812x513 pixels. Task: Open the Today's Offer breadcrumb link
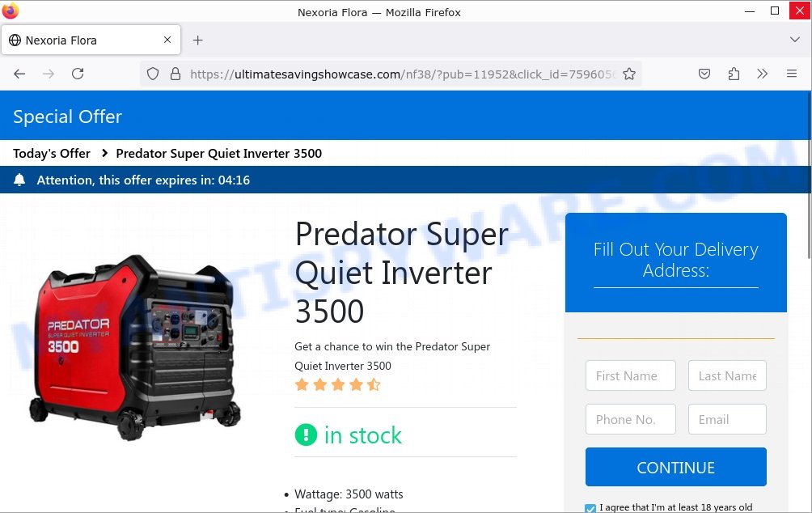coord(52,154)
